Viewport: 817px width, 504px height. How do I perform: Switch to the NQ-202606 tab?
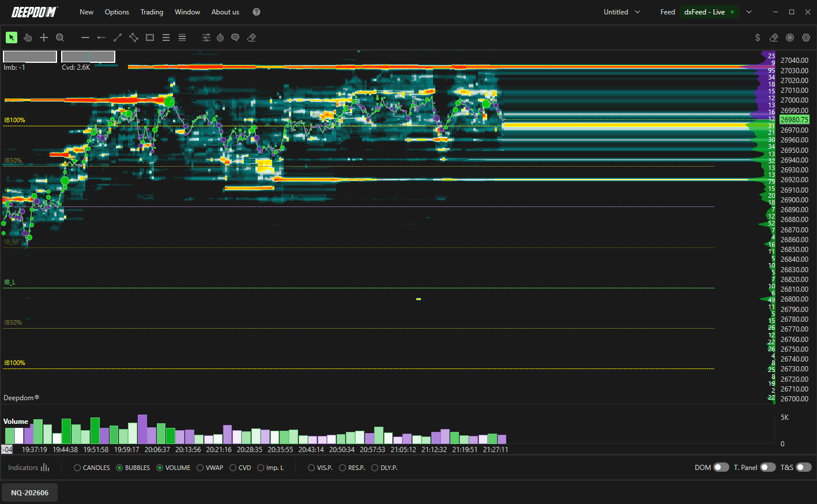click(x=30, y=492)
